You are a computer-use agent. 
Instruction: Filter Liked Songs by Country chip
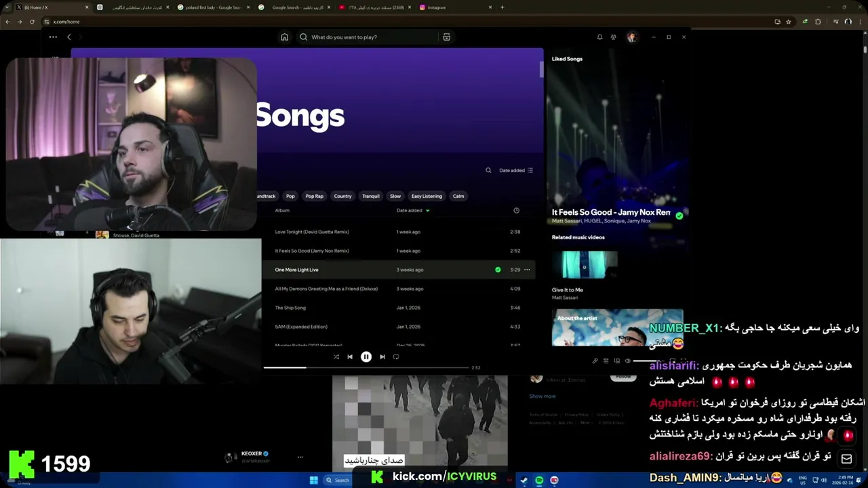tap(342, 196)
